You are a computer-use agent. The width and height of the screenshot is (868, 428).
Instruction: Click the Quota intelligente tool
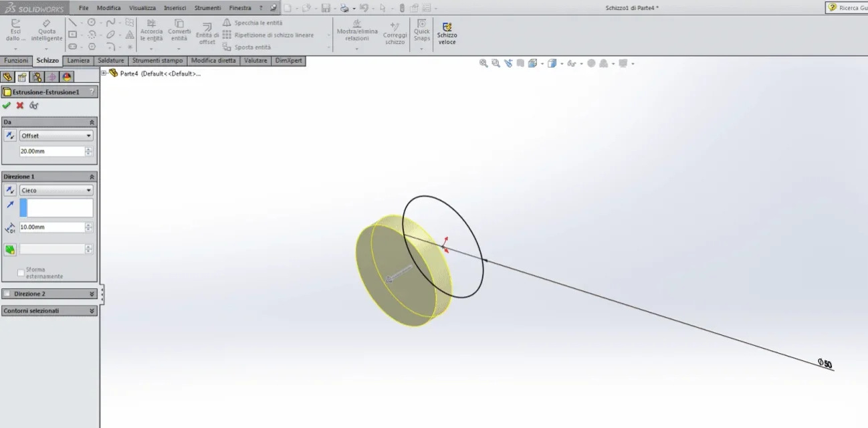pos(47,31)
